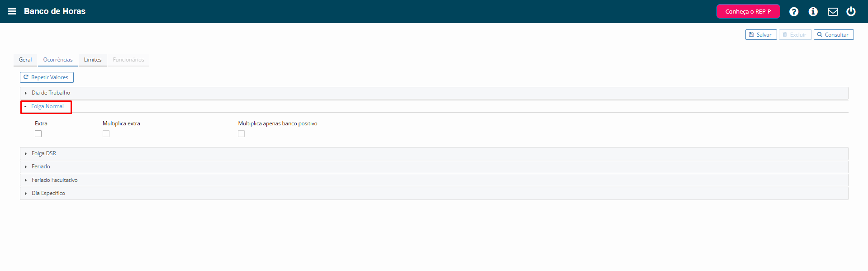
Task: Select the Ocorrências tab
Action: coord(58,60)
